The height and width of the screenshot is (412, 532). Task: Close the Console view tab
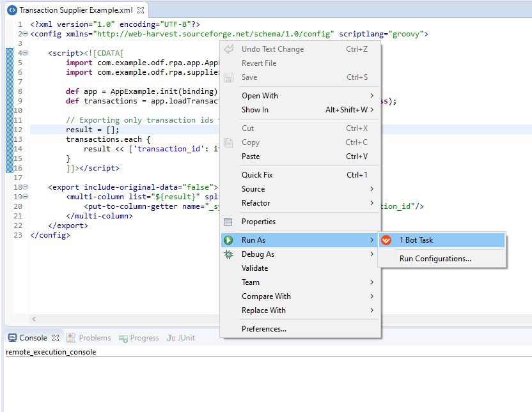click(x=56, y=338)
